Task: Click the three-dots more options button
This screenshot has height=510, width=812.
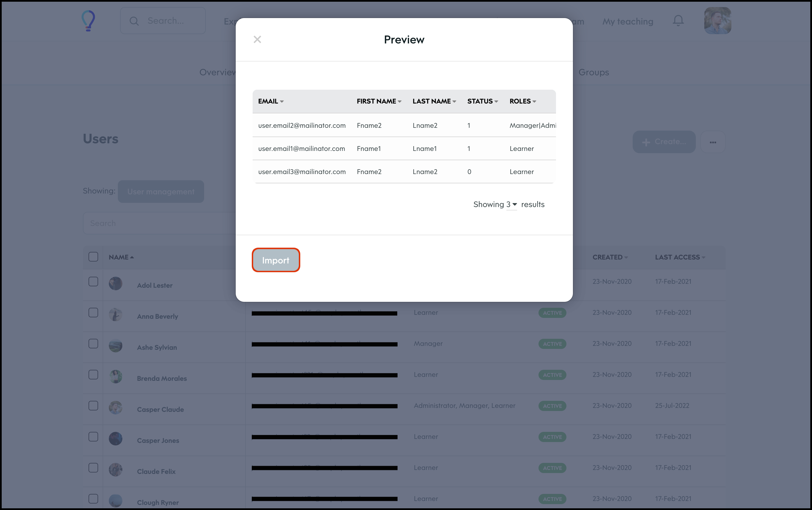Action: pos(712,142)
